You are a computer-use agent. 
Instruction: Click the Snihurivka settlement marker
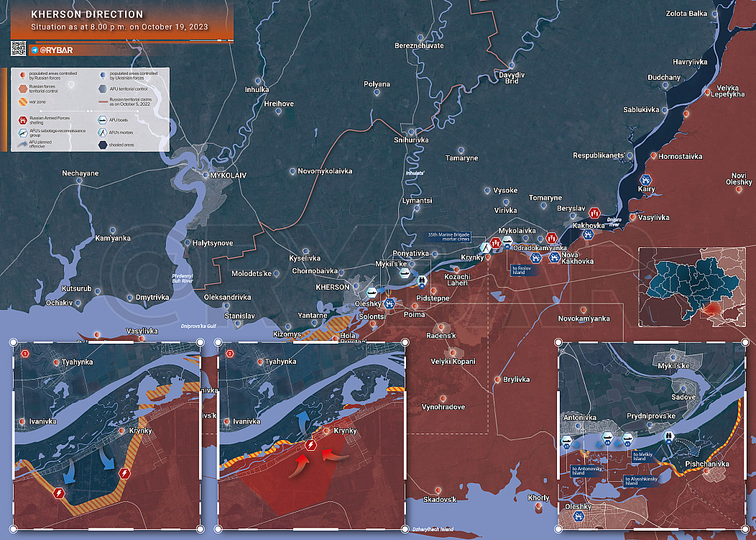point(411,132)
